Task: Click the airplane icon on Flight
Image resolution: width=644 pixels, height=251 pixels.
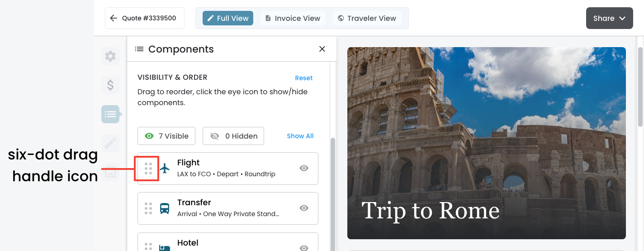Action: click(x=165, y=169)
